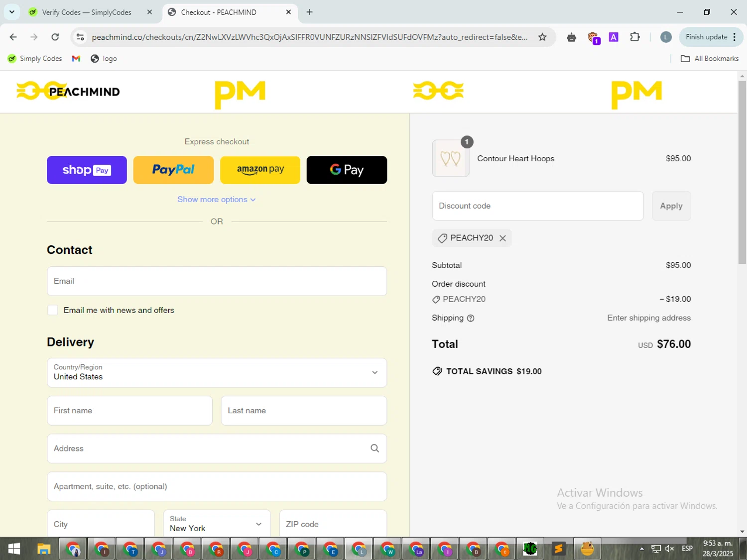The image size is (747, 560).
Task: Pay with PayPal
Action: (173, 170)
